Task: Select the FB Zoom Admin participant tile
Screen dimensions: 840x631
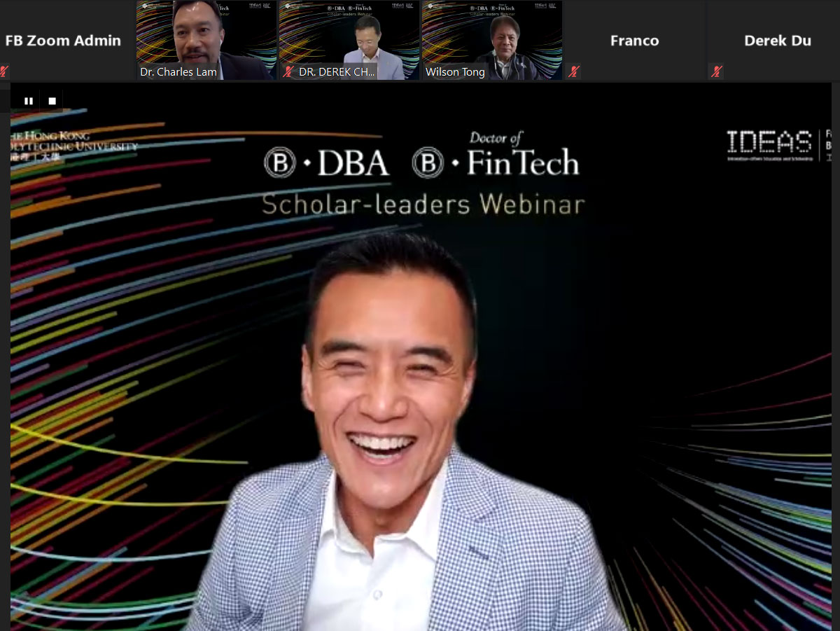Action: coord(63,41)
